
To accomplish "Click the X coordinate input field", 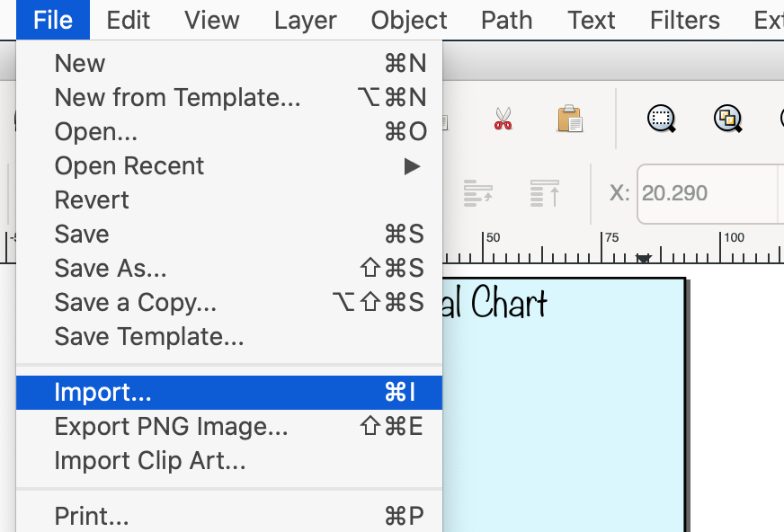I will (706, 193).
